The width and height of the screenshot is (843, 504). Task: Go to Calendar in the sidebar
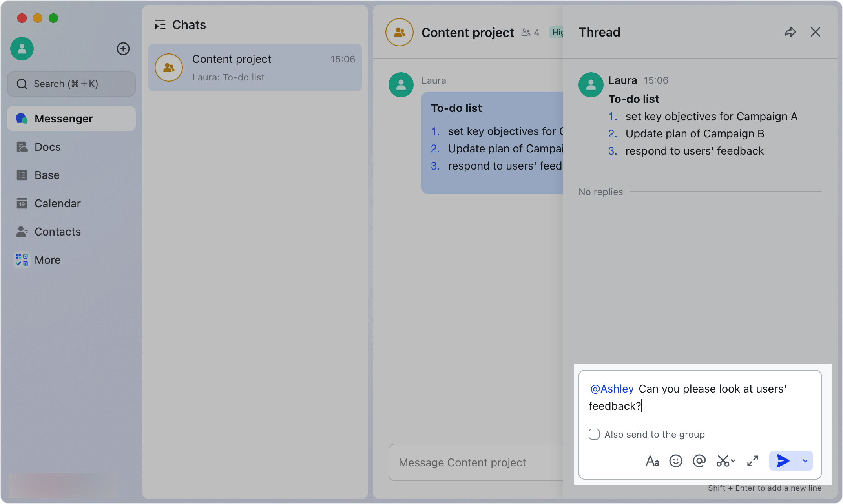(57, 203)
